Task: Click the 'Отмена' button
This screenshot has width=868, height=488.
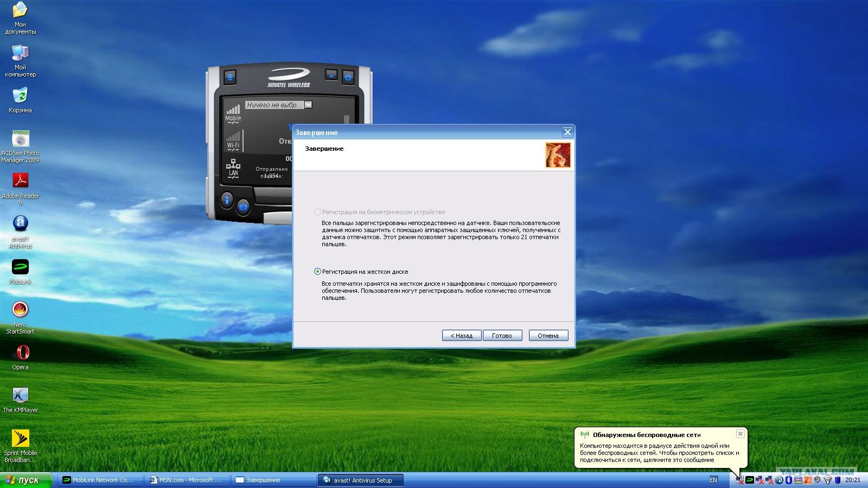Action: [x=548, y=336]
